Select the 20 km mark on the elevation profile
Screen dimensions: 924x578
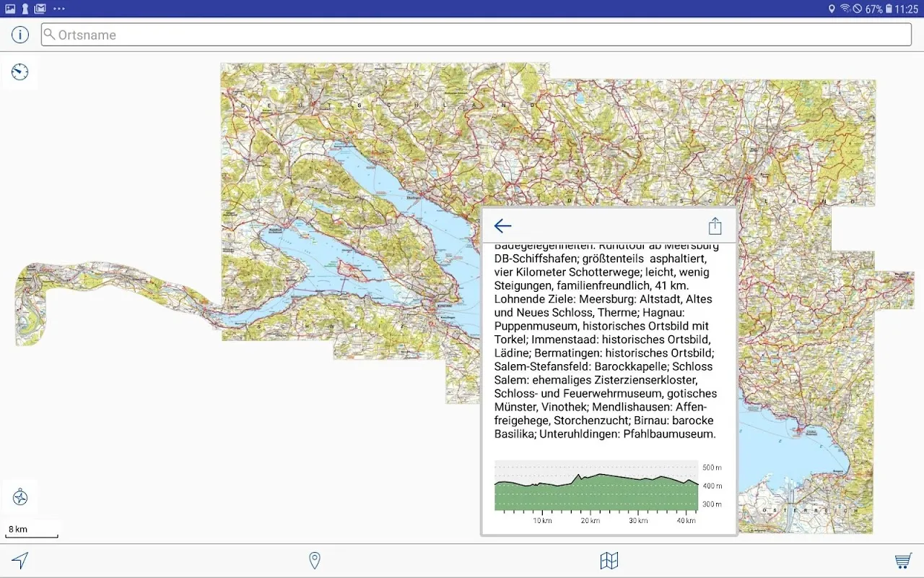point(590,520)
